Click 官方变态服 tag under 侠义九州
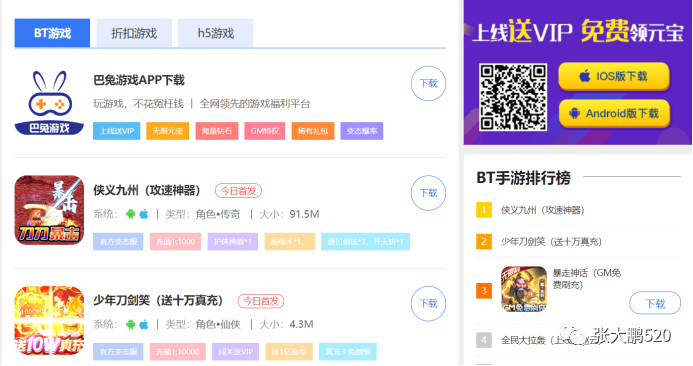693x366 pixels. click(x=118, y=241)
